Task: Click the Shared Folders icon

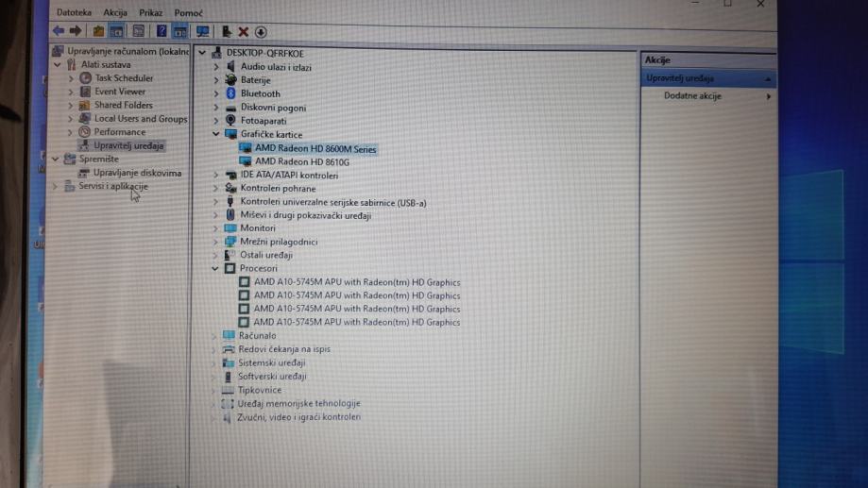Action: click(x=85, y=105)
